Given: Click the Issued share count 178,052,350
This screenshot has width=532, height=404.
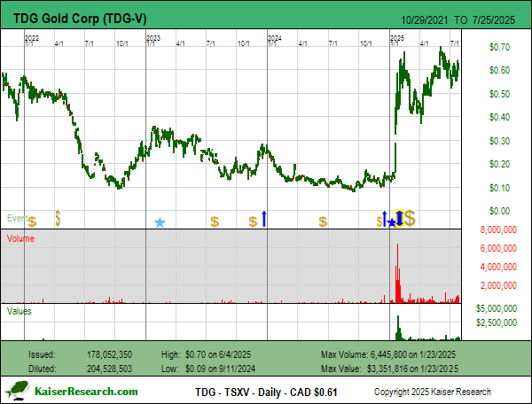Looking at the screenshot, I should pyautogui.click(x=109, y=355).
